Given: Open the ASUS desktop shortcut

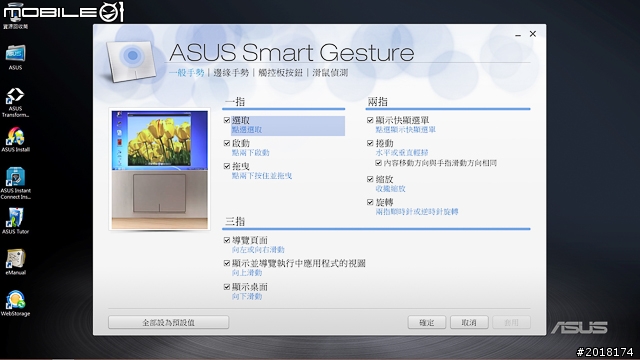Looking at the screenshot, I should tap(15, 58).
